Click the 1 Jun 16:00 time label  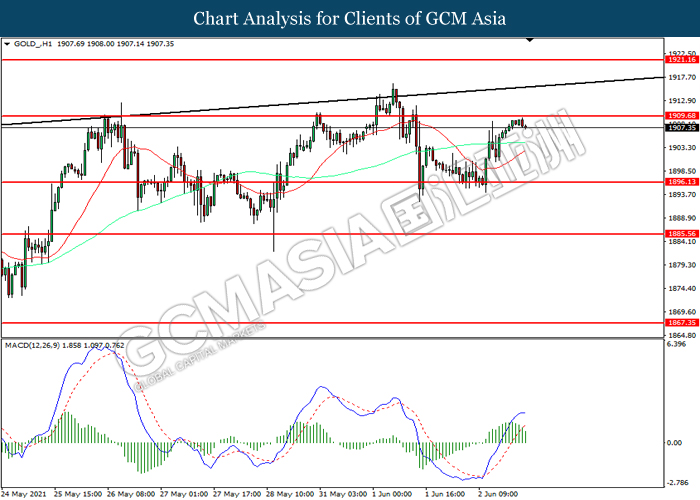446,494
